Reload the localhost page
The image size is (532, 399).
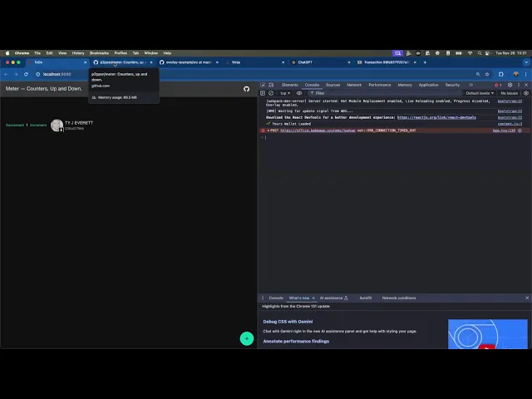pos(26,74)
